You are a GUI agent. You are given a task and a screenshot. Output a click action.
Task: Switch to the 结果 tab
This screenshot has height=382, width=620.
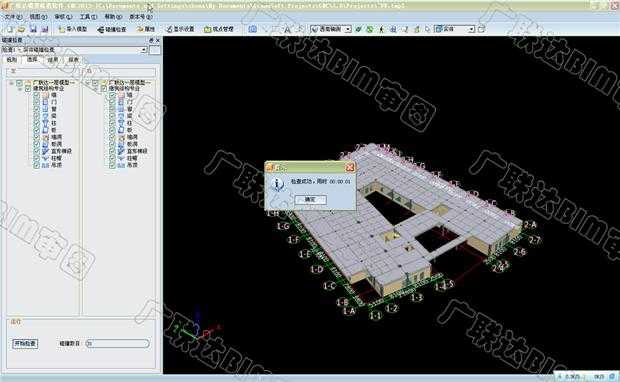(x=53, y=60)
